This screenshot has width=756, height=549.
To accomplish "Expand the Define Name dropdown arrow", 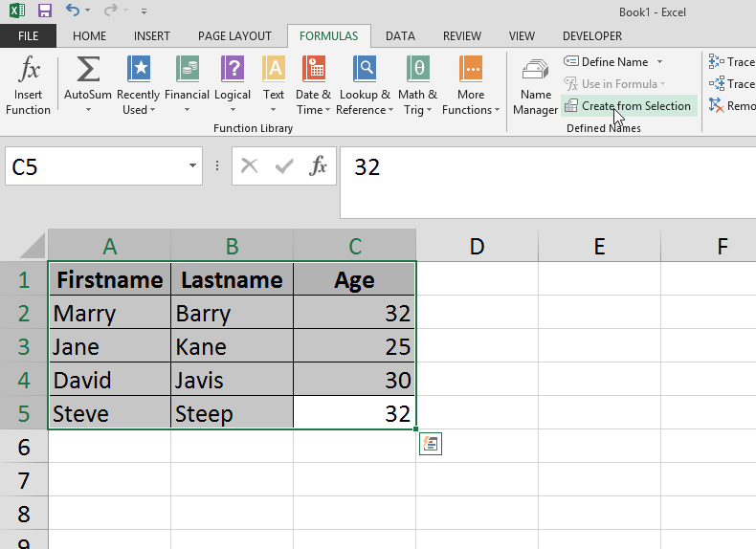I will tap(660, 62).
